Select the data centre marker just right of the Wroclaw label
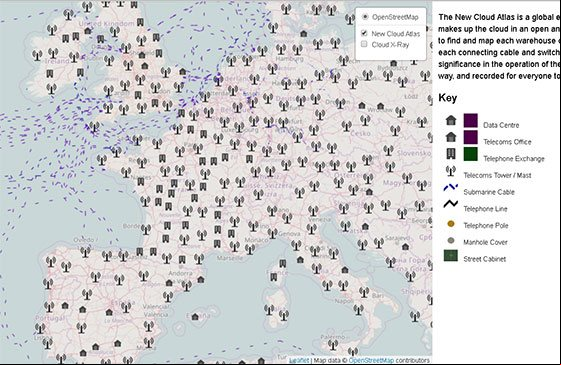The height and width of the screenshot is (365, 561). coord(380,106)
